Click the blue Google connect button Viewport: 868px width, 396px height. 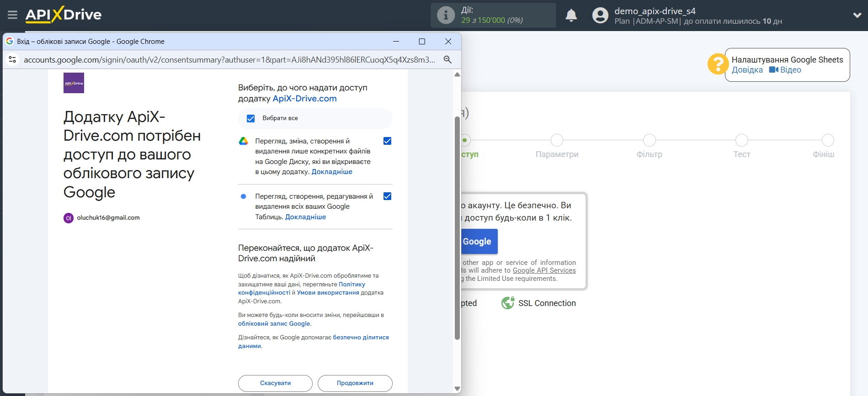point(479,242)
